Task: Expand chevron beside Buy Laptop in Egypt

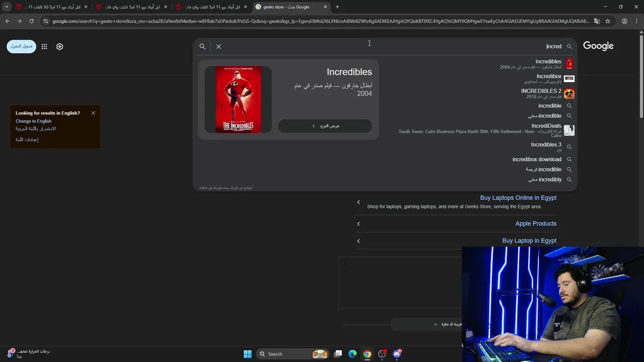Action: tap(358, 241)
